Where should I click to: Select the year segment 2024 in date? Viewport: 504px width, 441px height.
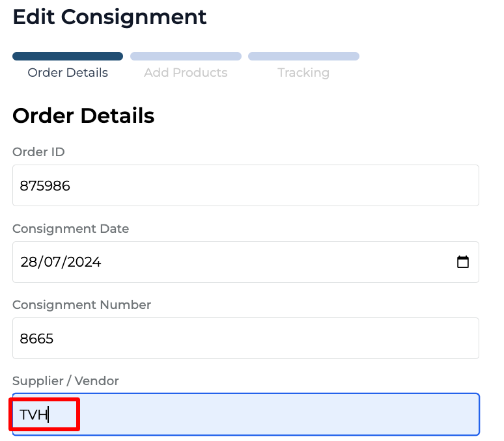click(x=83, y=262)
